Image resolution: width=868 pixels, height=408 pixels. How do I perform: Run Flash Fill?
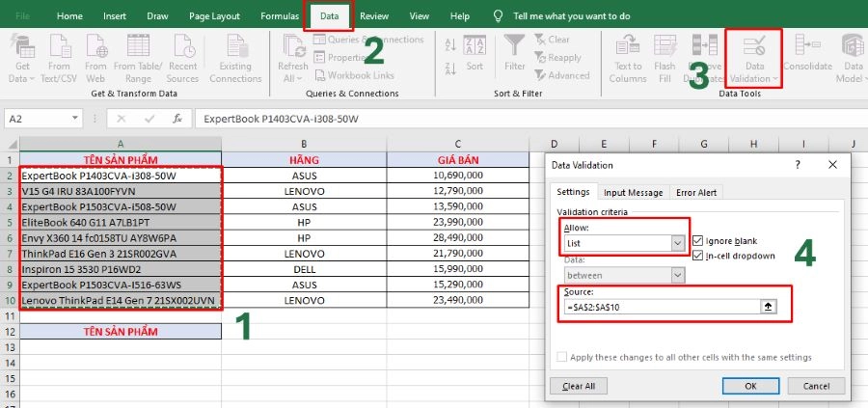[x=665, y=59]
